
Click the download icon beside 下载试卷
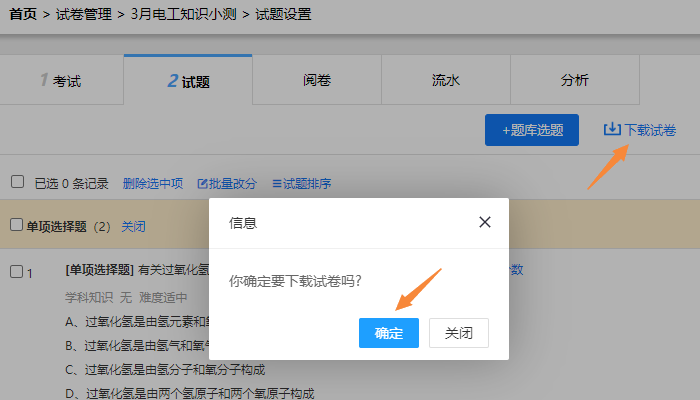[x=612, y=129]
